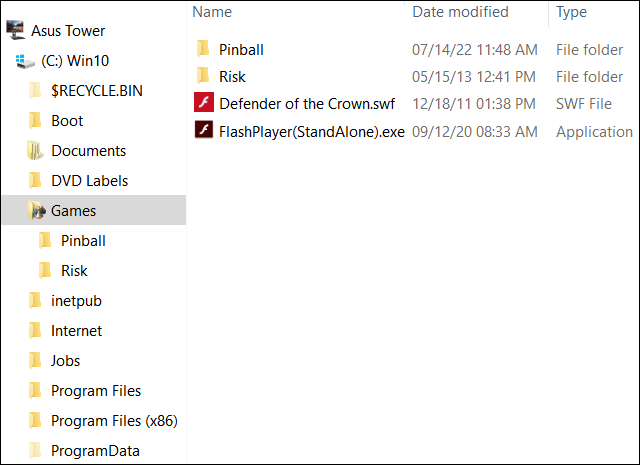Open Program Files (x86) in navigation tree

114,421
